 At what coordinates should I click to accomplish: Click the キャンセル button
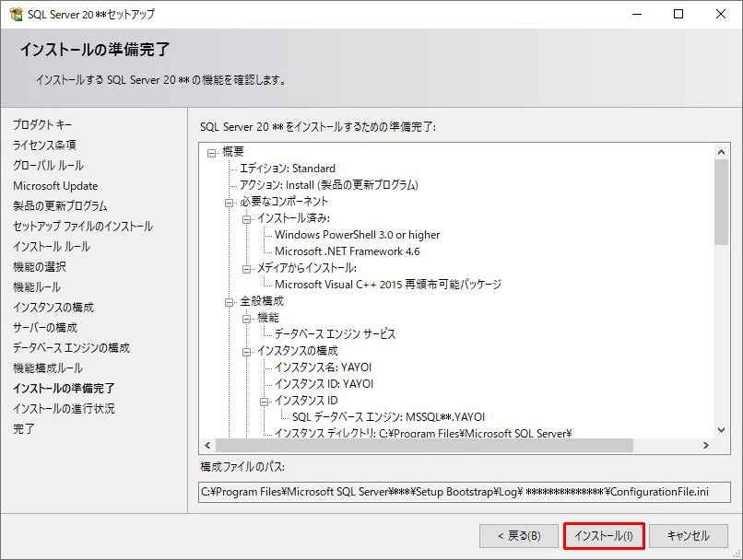click(x=688, y=536)
